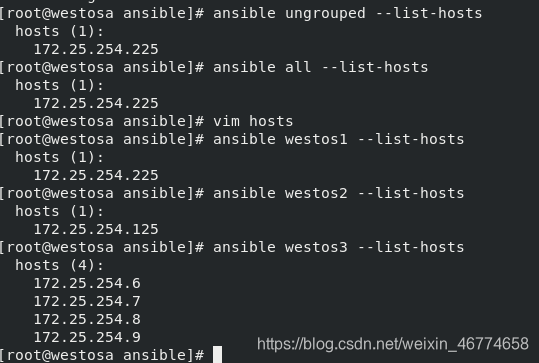Viewport: 539px width, 363px height.
Task: Click 172.25.254.225 under the ungrouped command
Action: pos(96,50)
